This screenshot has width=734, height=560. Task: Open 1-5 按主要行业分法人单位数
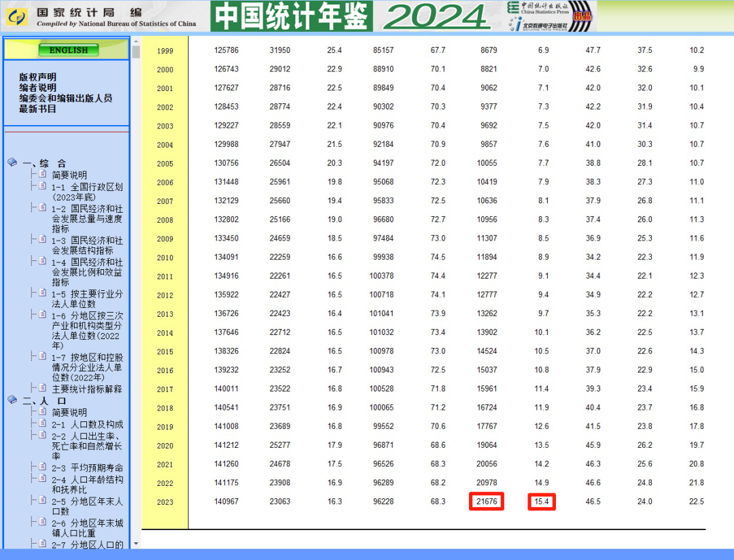click(87, 298)
